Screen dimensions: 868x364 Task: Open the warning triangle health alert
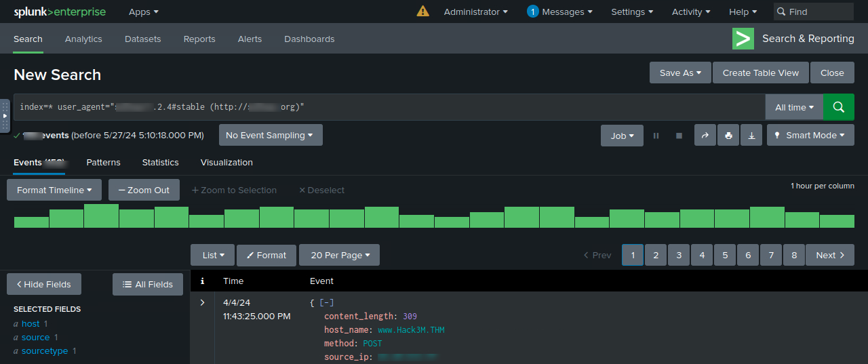coord(422,12)
